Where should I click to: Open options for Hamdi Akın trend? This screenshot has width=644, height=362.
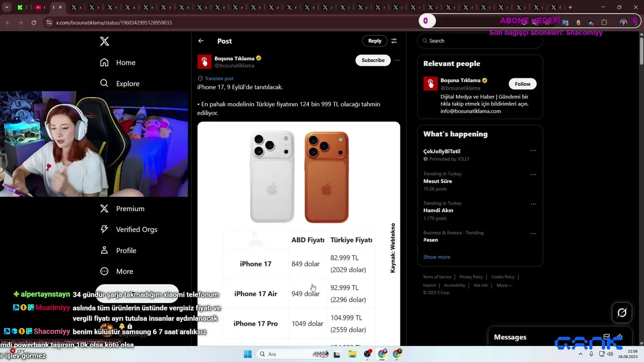[x=533, y=204]
